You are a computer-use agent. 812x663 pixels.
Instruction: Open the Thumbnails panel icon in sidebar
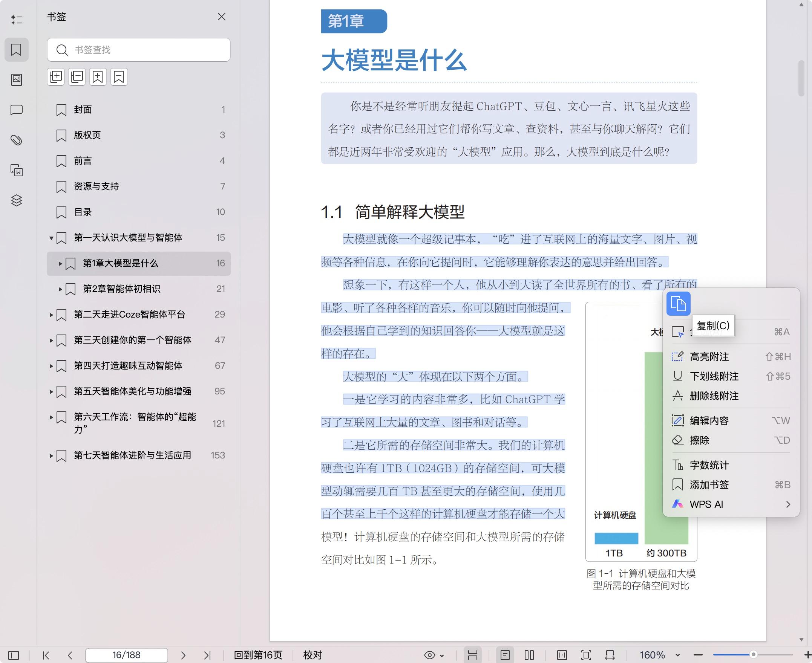pyautogui.click(x=17, y=79)
